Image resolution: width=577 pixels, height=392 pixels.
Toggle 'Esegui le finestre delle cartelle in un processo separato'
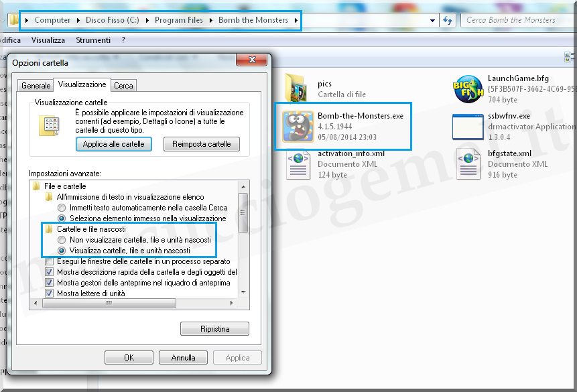coord(49,262)
